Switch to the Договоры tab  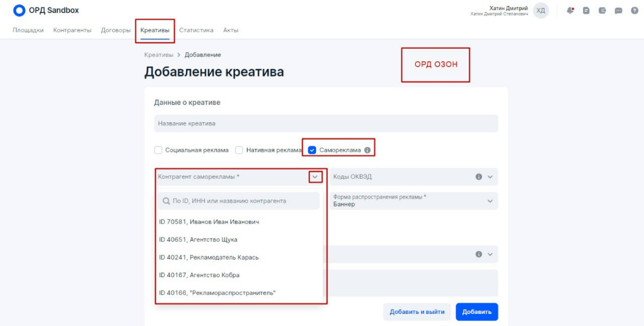pos(116,30)
